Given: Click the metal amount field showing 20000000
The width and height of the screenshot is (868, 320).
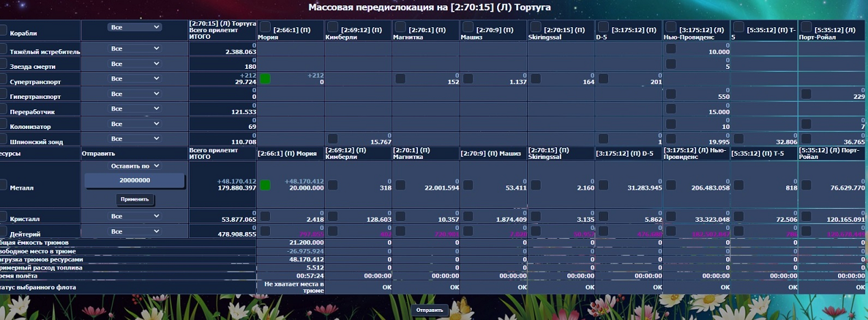Looking at the screenshot, I should 134,180.
